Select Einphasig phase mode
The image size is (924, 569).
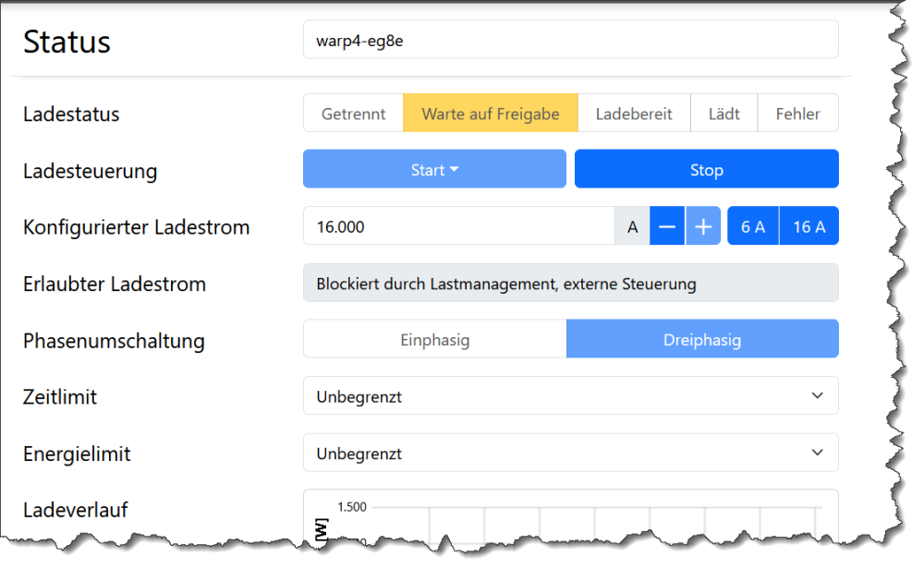[435, 339]
